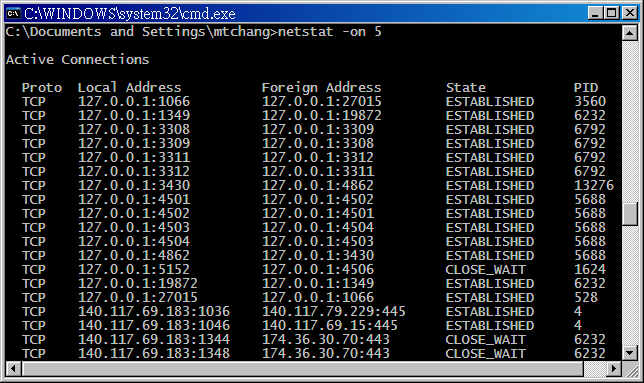Viewport: 644px width, 383px height.
Task: Open the cmd.exe system menu icon
Action: point(14,13)
